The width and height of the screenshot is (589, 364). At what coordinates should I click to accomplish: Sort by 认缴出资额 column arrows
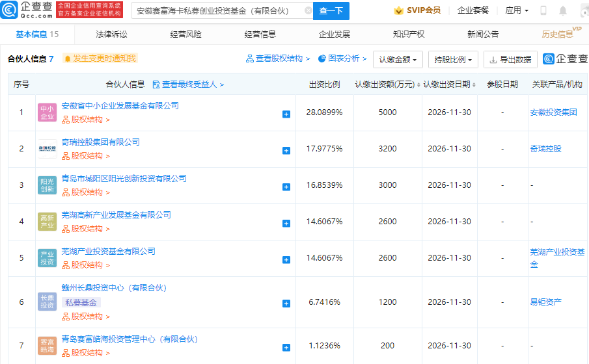click(418, 84)
